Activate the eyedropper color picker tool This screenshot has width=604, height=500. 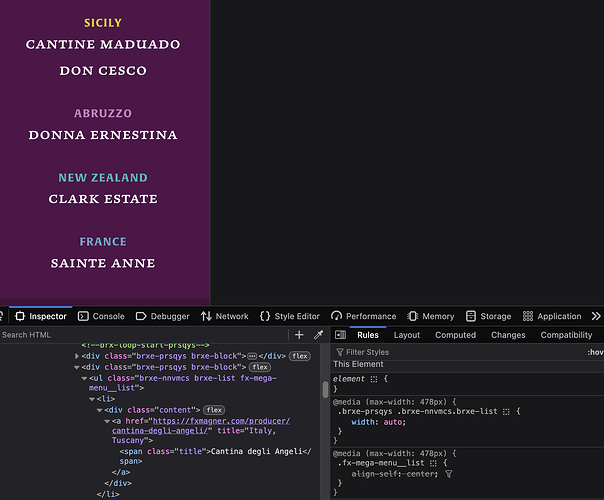pyautogui.click(x=318, y=335)
